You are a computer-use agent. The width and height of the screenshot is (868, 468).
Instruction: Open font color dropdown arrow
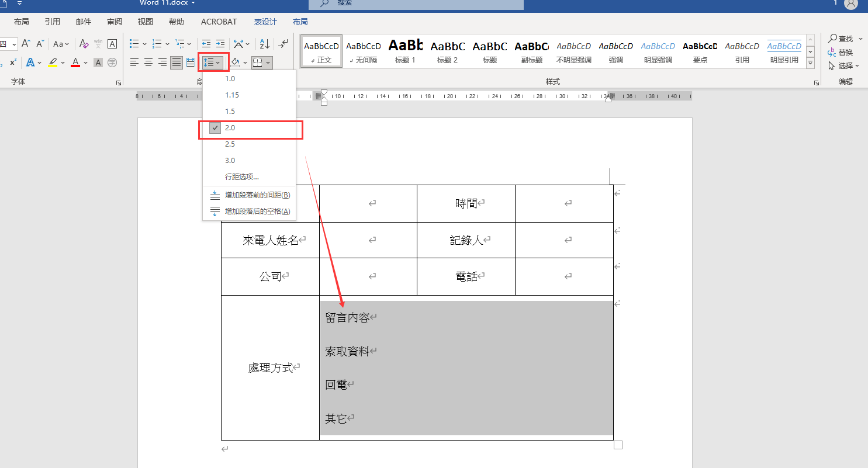pyautogui.click(x=85, y=62)
